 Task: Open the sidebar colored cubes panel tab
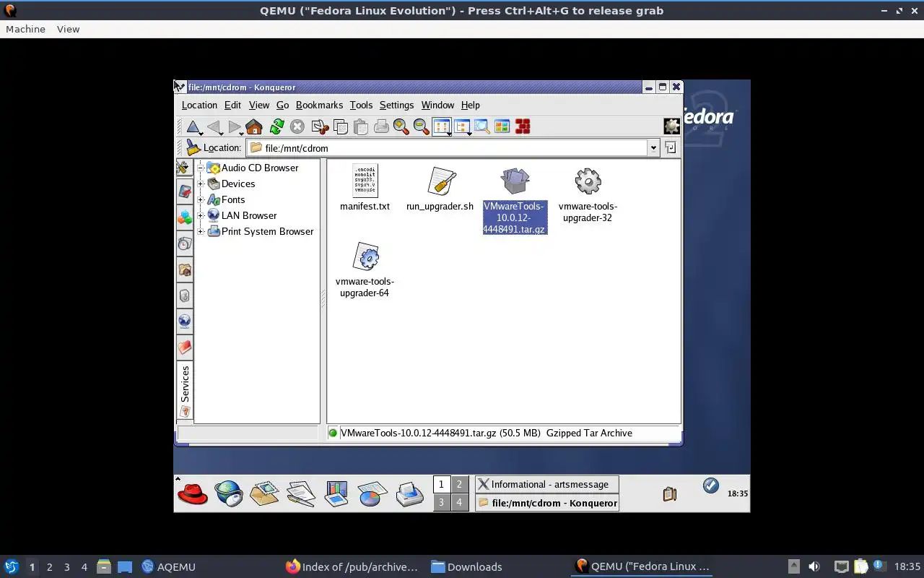click(185, 217)
